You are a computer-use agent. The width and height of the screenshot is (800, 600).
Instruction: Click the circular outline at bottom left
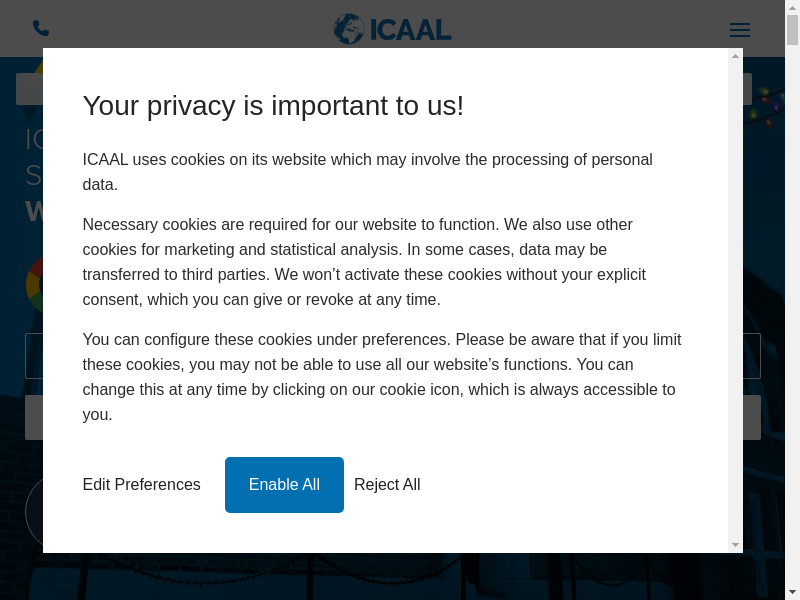[x=33, y=512]
